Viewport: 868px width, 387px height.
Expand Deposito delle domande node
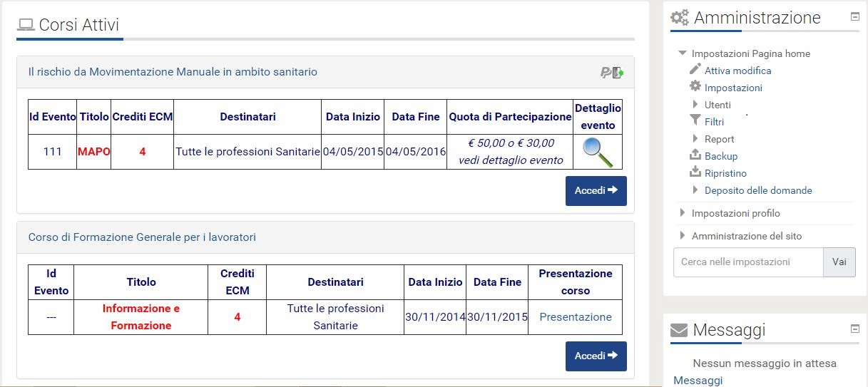[695, 190]
